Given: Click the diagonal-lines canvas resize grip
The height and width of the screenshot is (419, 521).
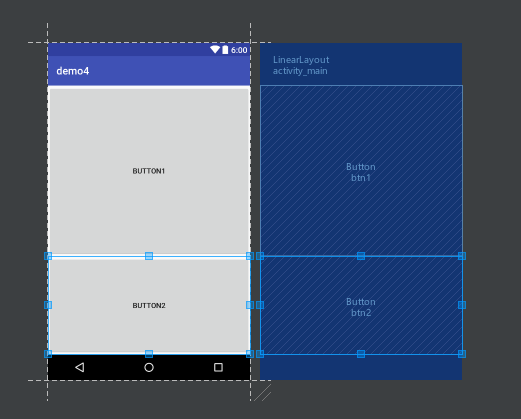Looking at the screenshot, I should [x=263, y=393].
